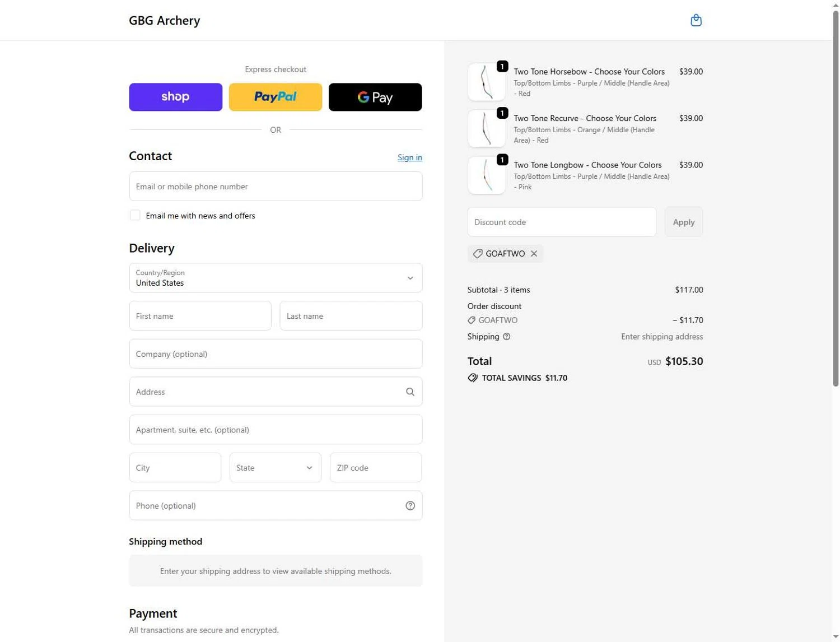Click the $105.30 total amount

pos(684,361)
